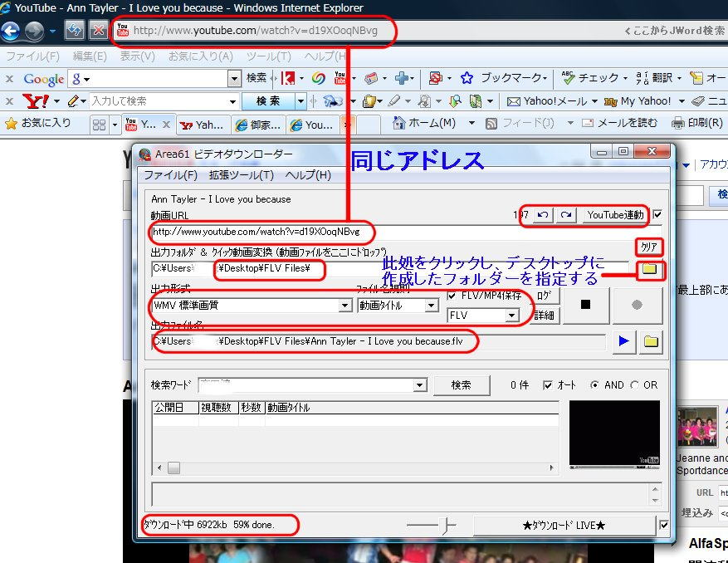The width and height of the screenshot is (728, 563).
Task: Open the 出力形式 WMV 標準画質 dropdown
Action: click(344, 306)
